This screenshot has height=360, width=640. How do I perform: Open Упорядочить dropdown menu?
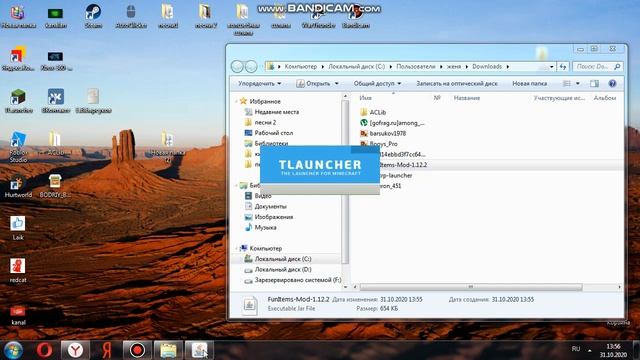click(260, 83)
